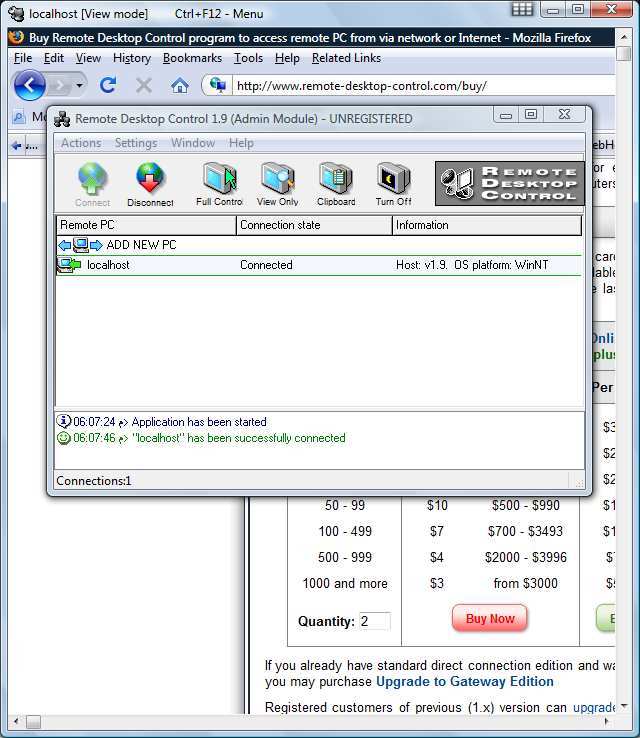The height and width of the screenshot is (738, 640).
Task: Click the '100 - 499' pricing row label
Action: click(x=345, y=531)
